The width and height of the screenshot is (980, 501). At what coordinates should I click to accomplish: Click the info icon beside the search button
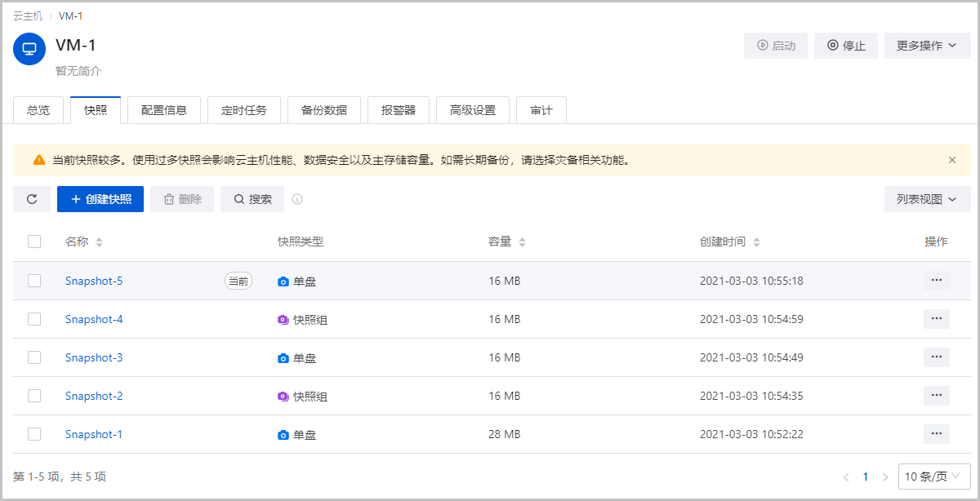click(297, 198)
